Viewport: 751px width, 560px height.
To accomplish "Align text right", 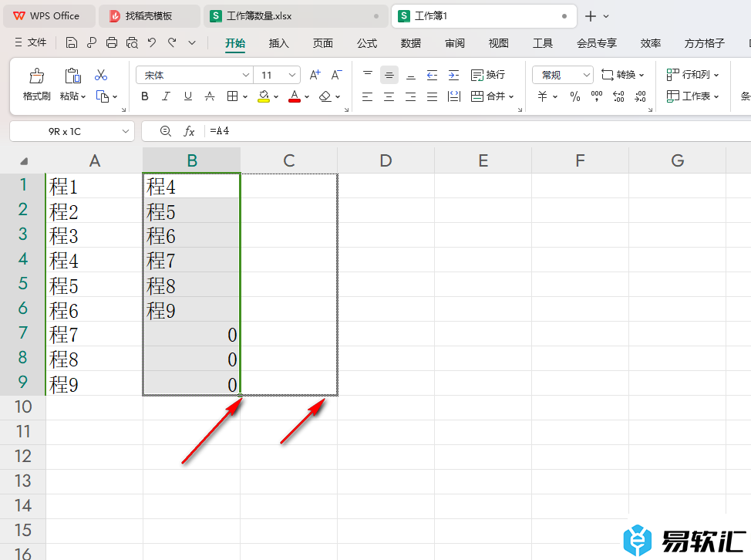I will [410, 96].
